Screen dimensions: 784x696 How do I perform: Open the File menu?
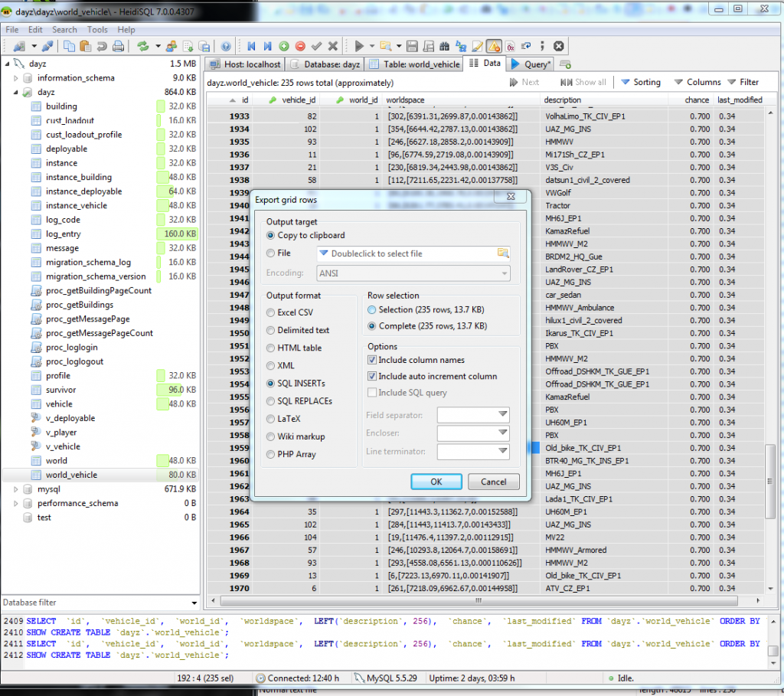(12, 30)
